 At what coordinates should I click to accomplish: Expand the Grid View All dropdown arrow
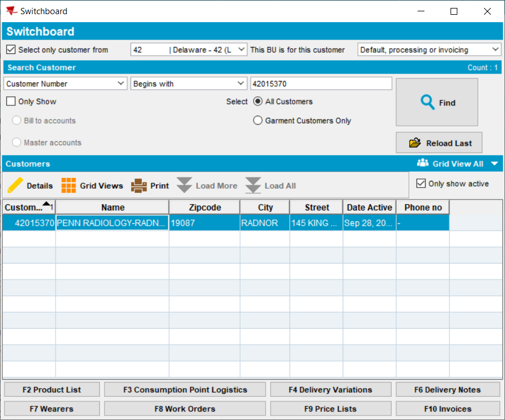point(494,164)
